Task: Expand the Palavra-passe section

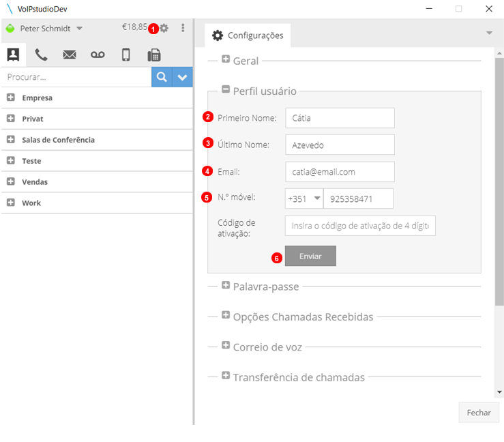Action: [226, 285]
